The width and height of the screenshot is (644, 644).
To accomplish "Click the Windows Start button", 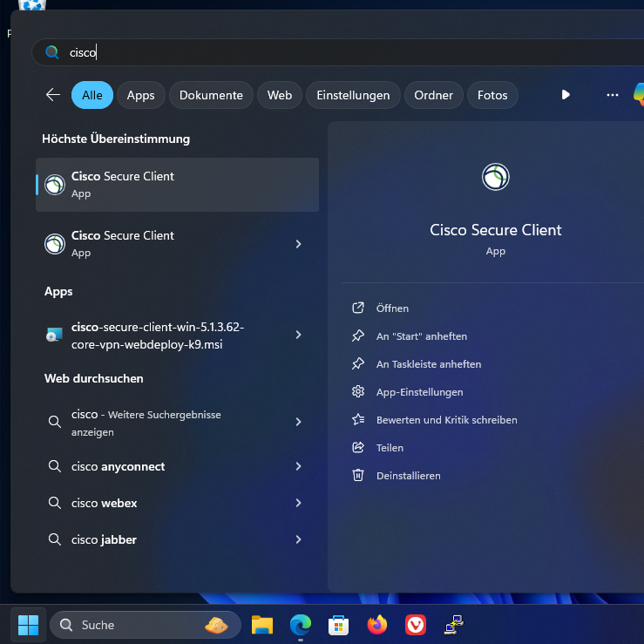I will click(28, 625).
